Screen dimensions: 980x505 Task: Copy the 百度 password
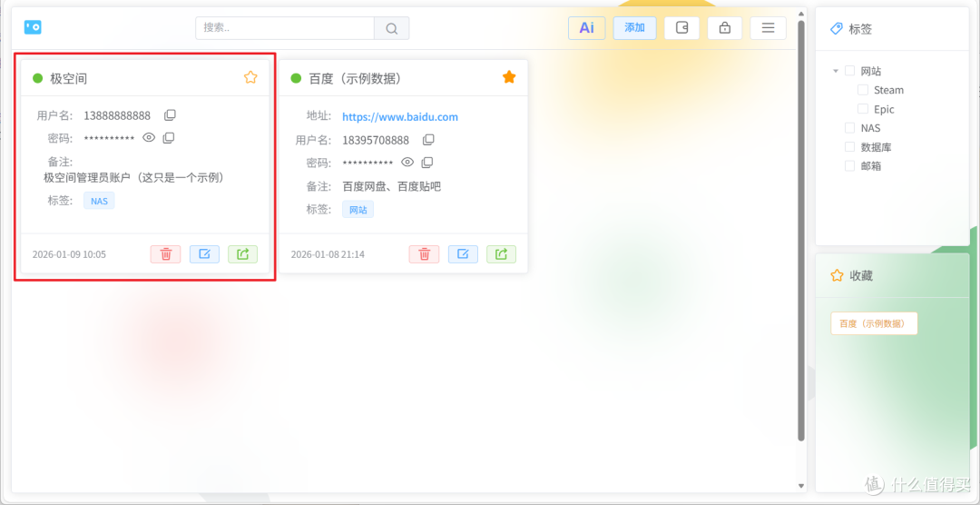[427, 162]
